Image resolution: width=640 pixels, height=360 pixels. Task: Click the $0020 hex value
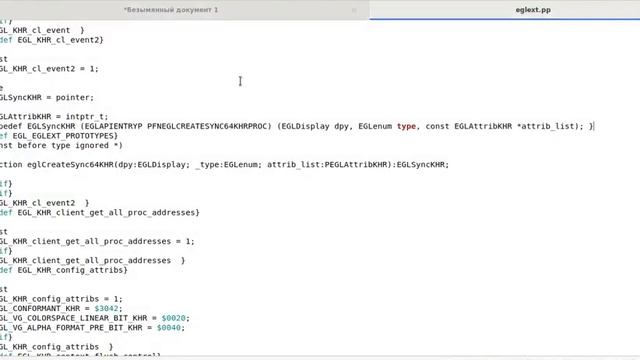pyautogui.click(x=173, y=318)
